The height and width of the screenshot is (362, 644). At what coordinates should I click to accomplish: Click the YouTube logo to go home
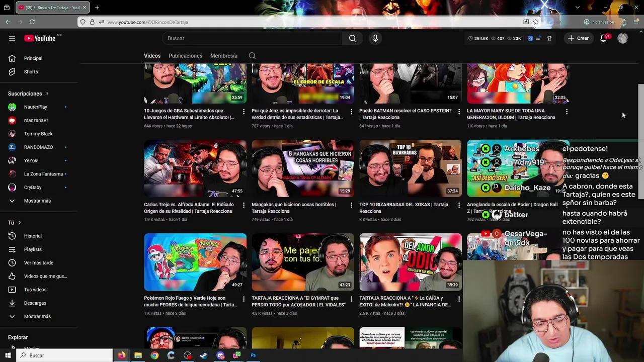40,38
